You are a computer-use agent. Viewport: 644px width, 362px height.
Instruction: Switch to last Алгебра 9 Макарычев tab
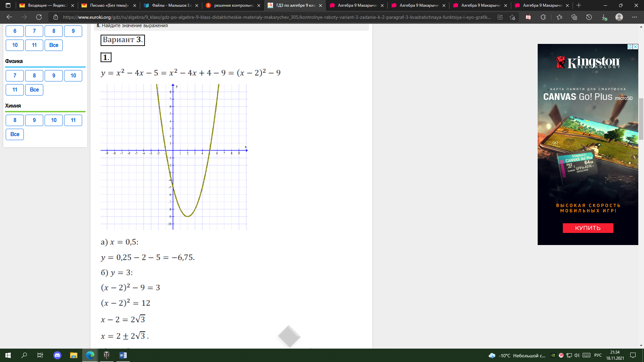coord(542,5)
